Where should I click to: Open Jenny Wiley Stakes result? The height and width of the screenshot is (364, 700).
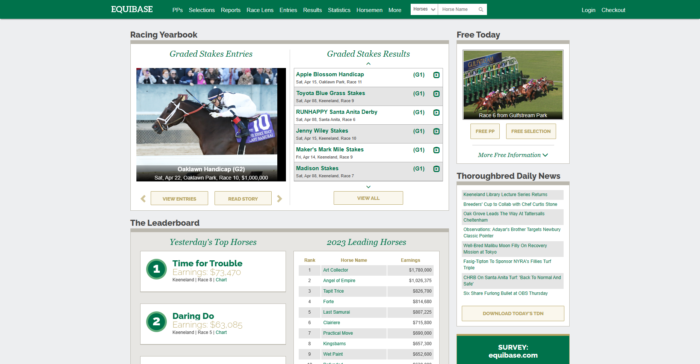pyautogui.click(x=322, y=130)
